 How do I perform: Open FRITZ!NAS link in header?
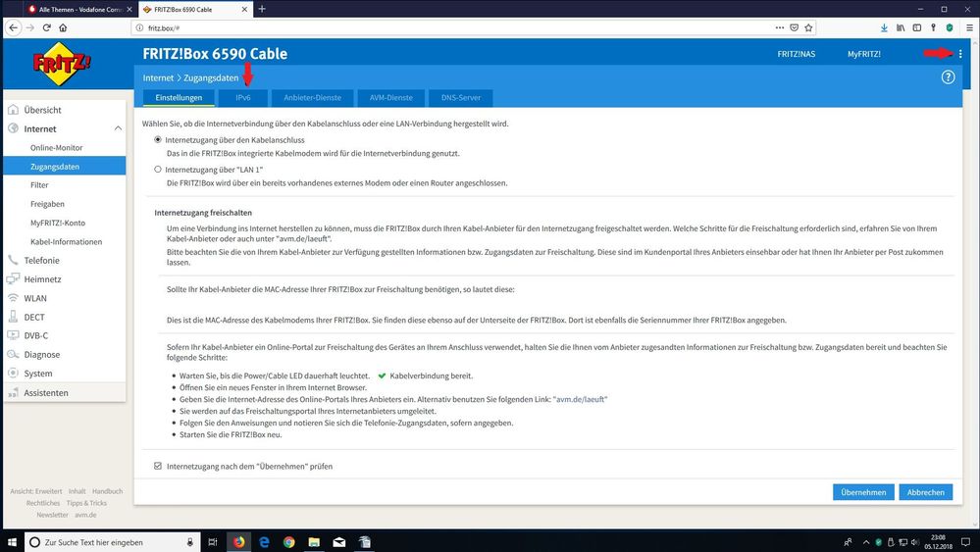pyautogui.click(x=797, y=54)
